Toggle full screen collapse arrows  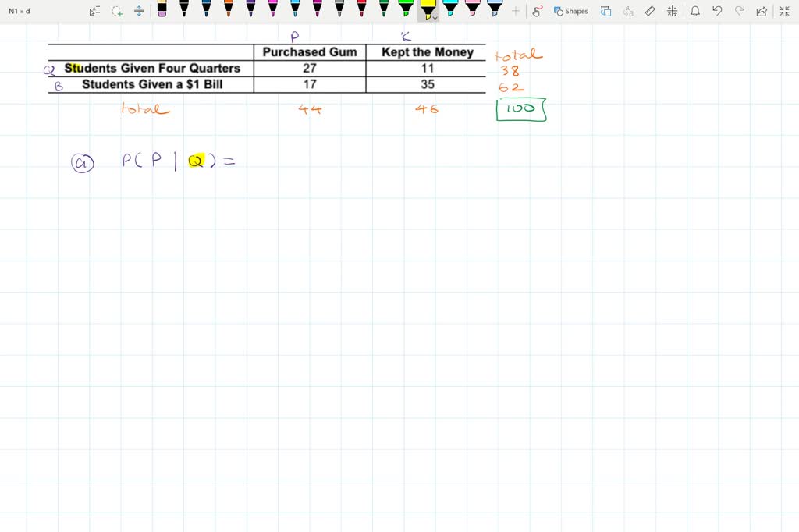tap(784, 11)
